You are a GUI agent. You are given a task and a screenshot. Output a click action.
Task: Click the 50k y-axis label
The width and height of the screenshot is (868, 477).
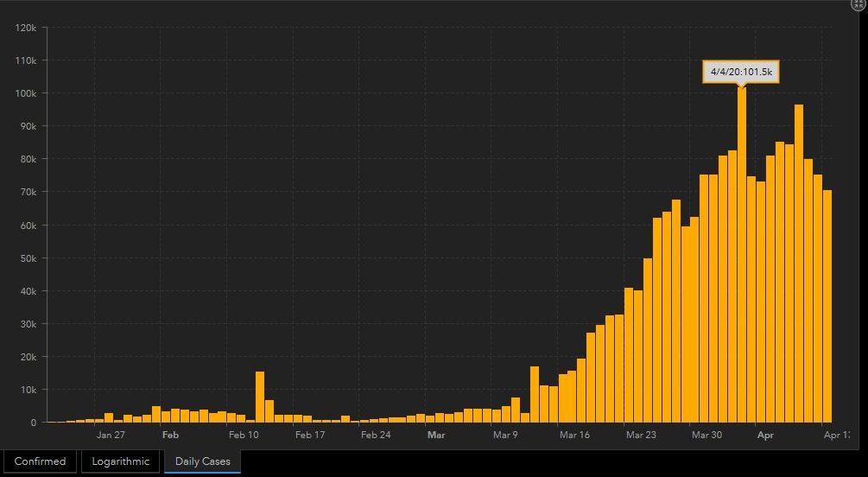(27, 258)
